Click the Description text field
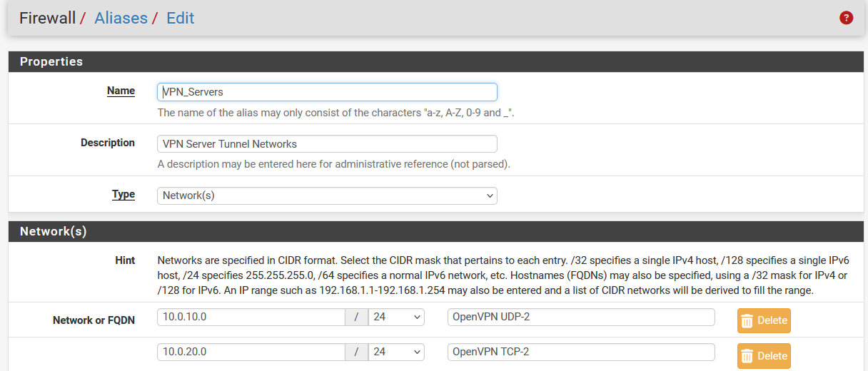This screenshot has height=371, width=868. coord(327,144)
